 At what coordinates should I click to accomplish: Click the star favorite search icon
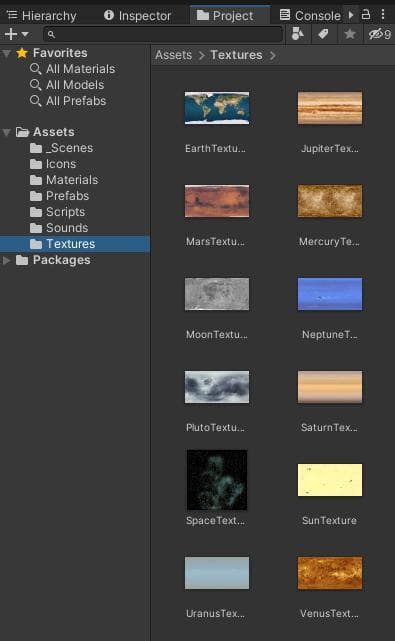(x=350, y=34)
